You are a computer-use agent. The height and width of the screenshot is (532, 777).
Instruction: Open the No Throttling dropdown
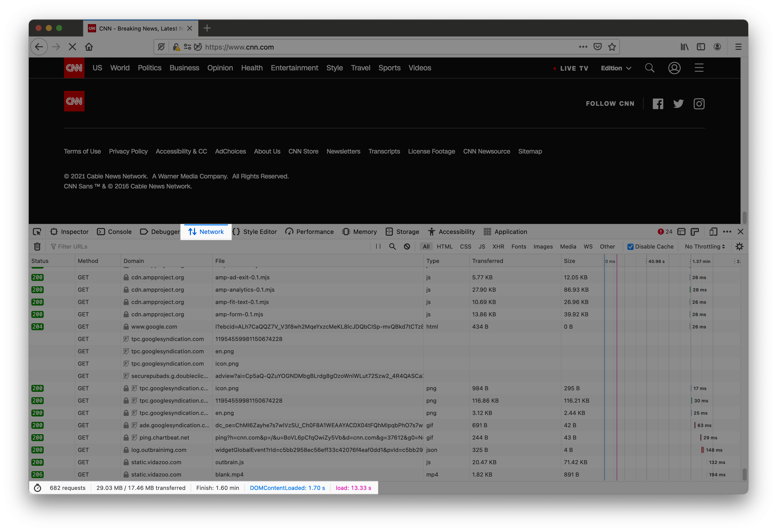[x=705, y=247]
